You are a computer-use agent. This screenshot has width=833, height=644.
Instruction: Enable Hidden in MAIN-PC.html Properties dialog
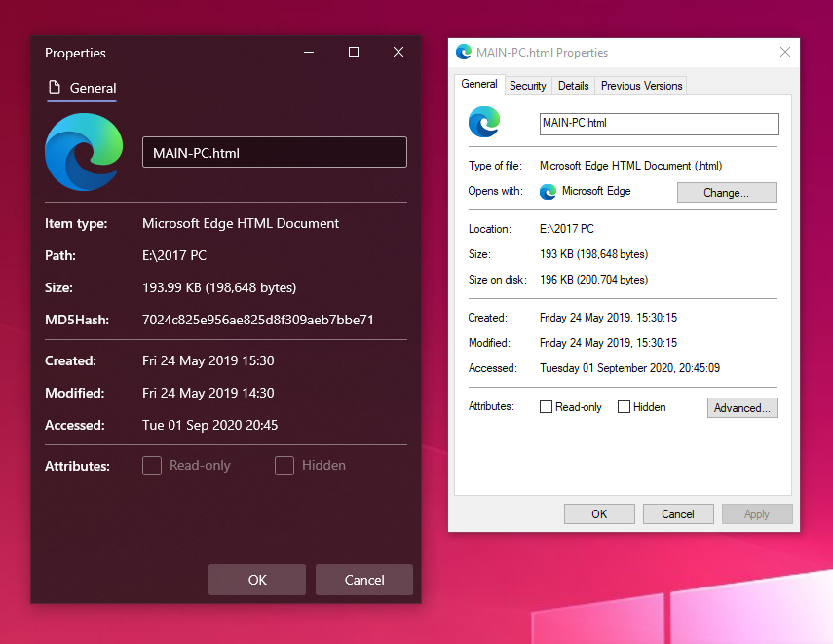point(624,407)
